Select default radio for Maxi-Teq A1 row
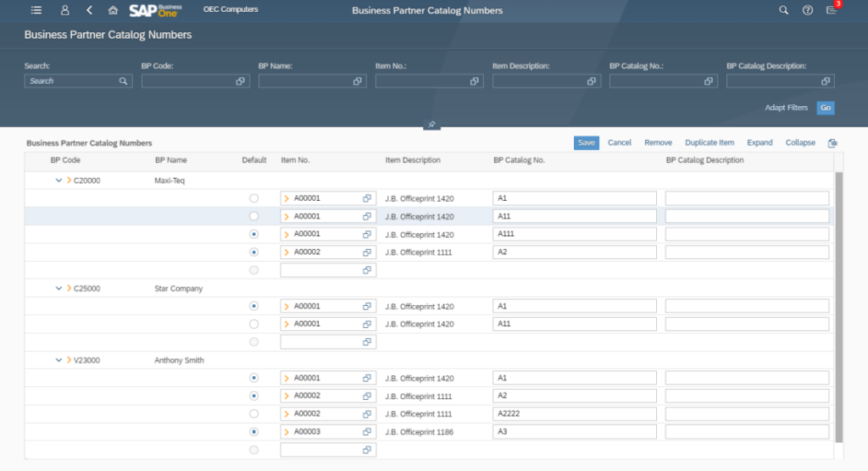This screenshot has width=868, height=471. coord(253,198)
